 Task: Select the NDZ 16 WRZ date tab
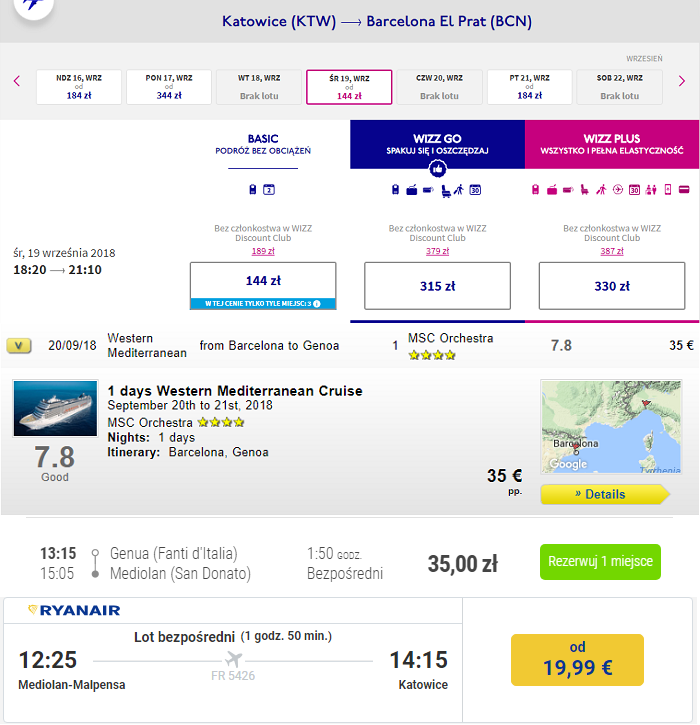(79, 87)
